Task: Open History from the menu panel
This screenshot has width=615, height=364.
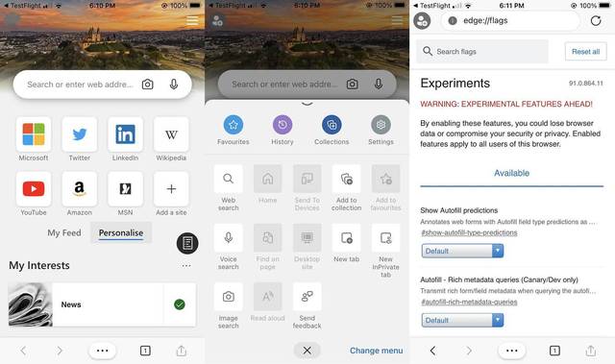Action: 283,125
